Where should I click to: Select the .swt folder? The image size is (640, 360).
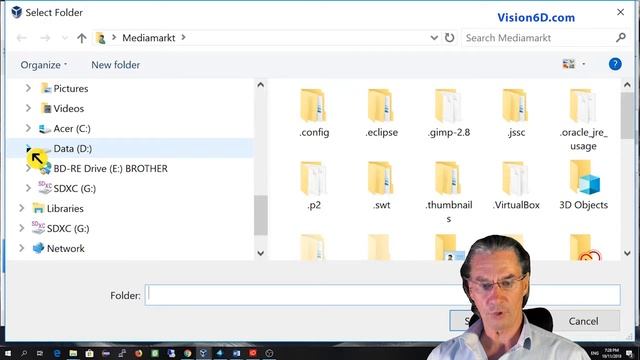[x=381, y=186]
